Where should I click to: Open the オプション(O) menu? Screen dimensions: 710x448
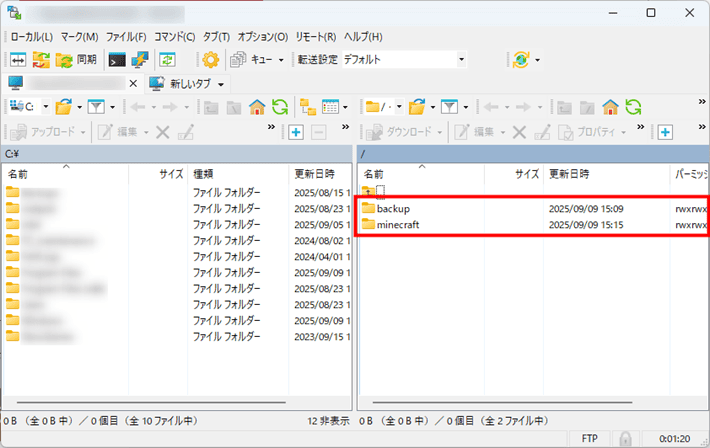[x=263, y=36]
